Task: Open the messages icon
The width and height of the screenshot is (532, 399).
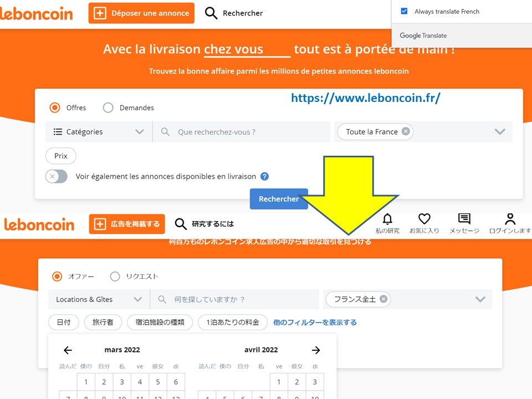Action: 464,219
